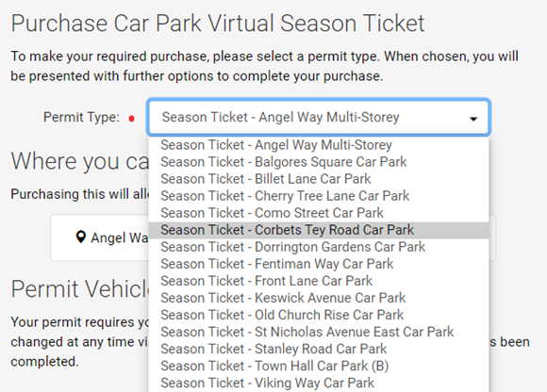Choose Season Ticket - Balgores Square Car Park
Viewport: 547px width, 392px height.
pyautogui.click(x=319, y=162)
